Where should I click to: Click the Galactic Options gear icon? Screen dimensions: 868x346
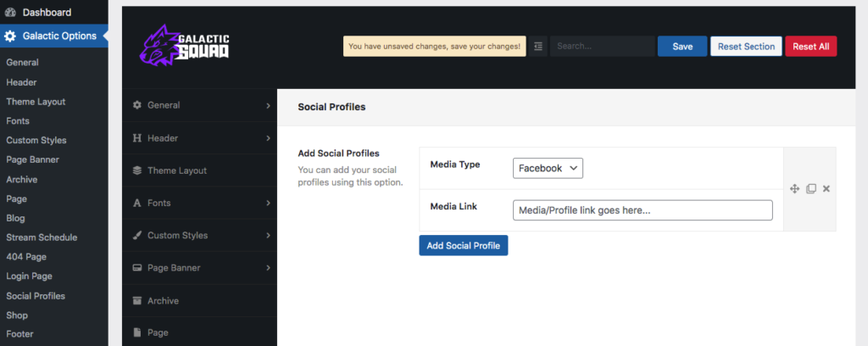10,36
